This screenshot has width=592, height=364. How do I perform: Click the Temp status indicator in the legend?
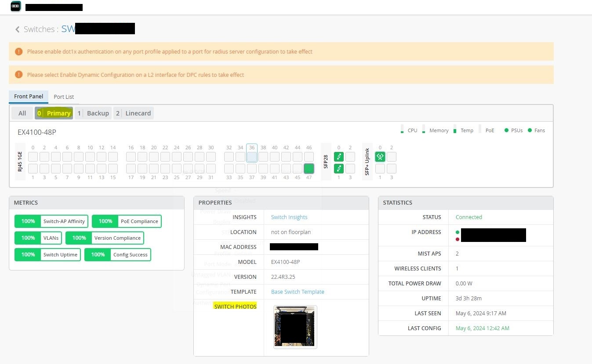click(x=455, y=129)
